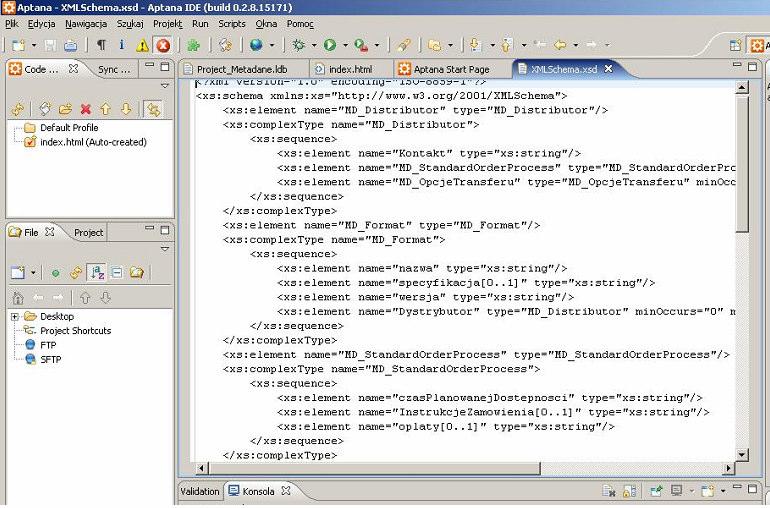Open the Run configurations dropdown arrow

point(345,45)
